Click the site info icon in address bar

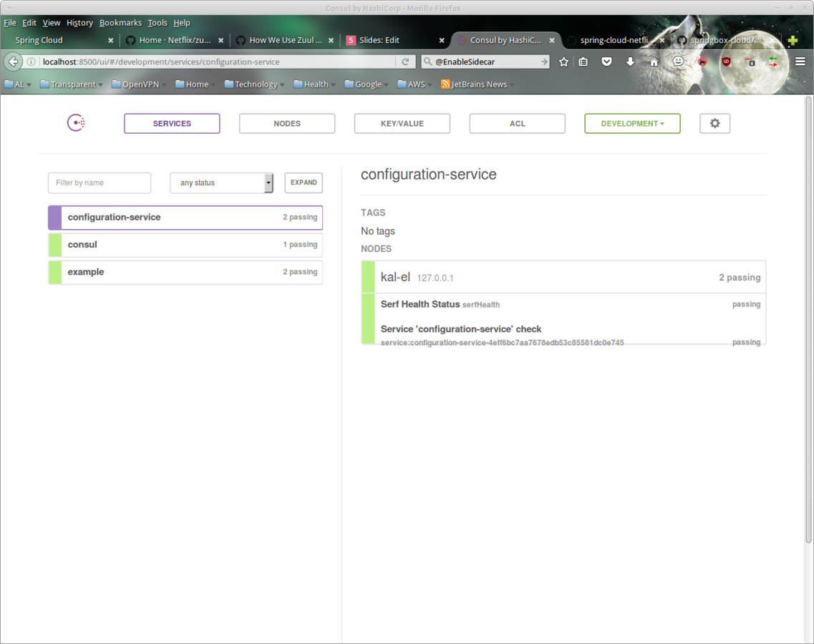[32, 62]
